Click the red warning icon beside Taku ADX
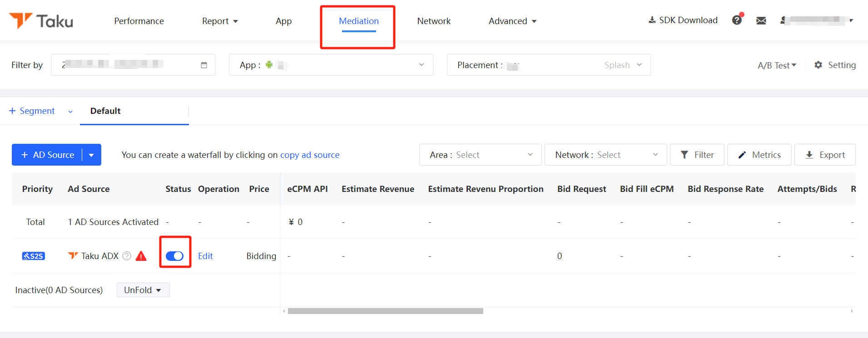 141,256
